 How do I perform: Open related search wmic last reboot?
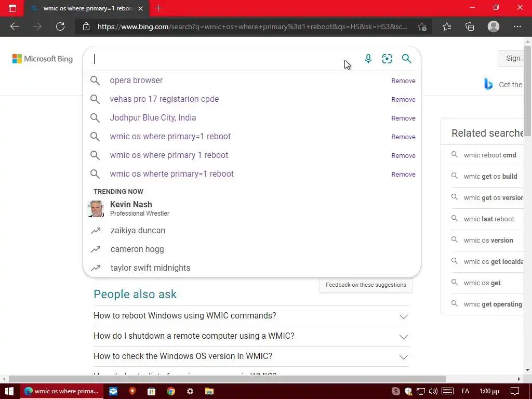[488, 219]
